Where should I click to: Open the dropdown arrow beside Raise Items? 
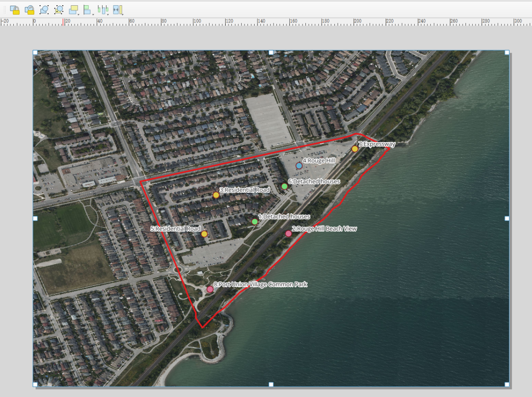point(79,14)
